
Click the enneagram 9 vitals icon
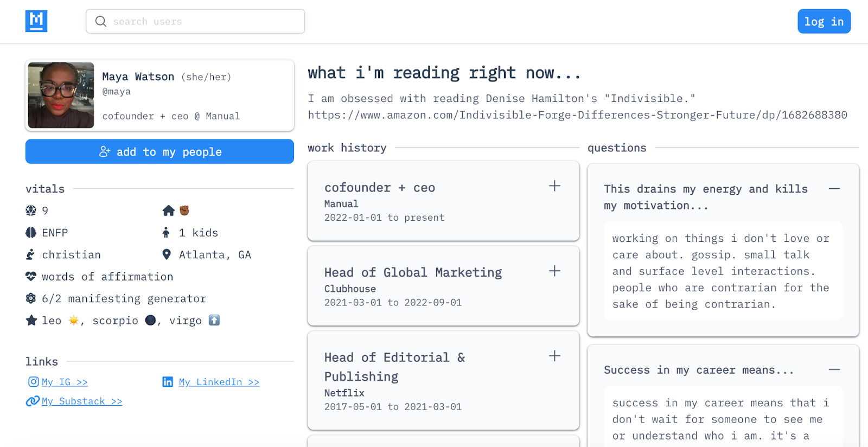point(31,210)
